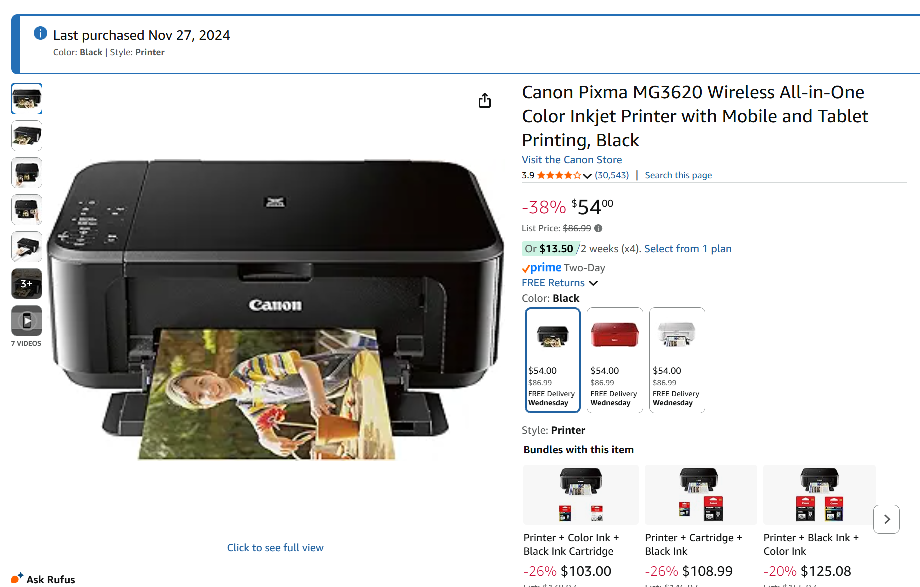Open the 7 videos thumbnail
The image size is (920, 587).
pyautogui.click(x=26, y=321)
